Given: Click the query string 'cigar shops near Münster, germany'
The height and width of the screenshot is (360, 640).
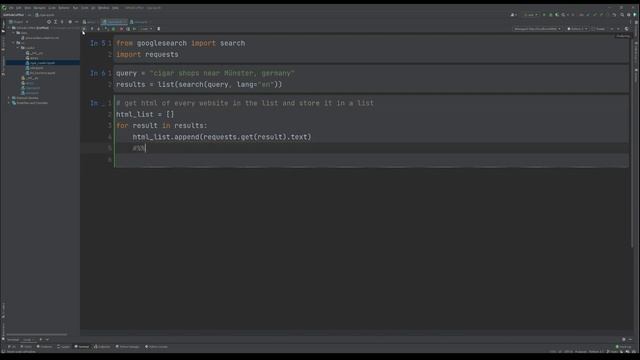Looking at the screenshot, I should (x=222, y=73).
